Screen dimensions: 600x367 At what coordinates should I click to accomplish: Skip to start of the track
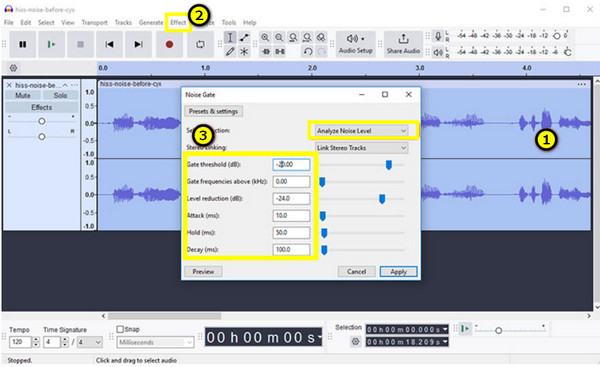pos(109,44)
